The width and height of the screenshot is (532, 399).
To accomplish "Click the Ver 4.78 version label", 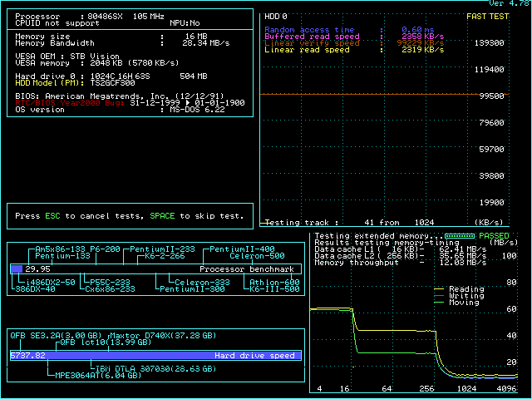I will tap(509, 3).
